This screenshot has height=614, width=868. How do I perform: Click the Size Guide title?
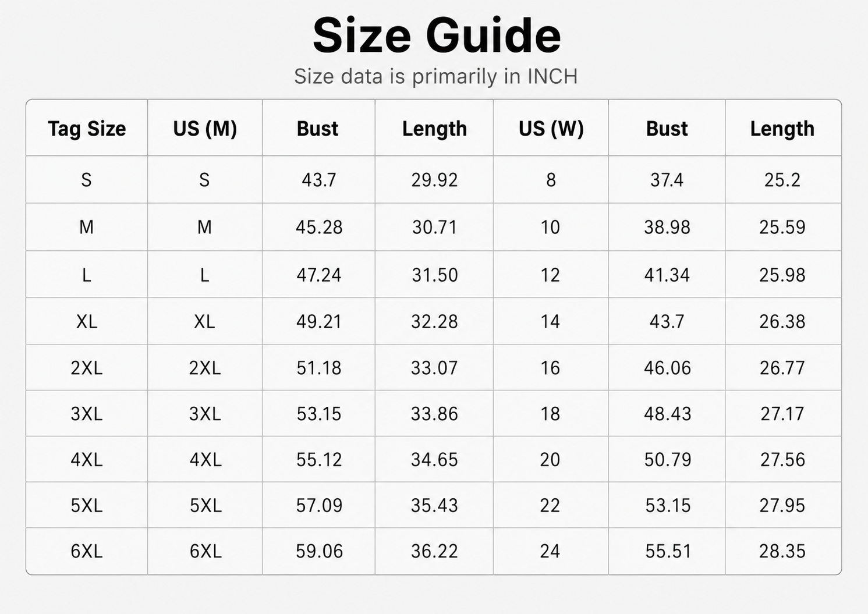click(x=437, y=36)
